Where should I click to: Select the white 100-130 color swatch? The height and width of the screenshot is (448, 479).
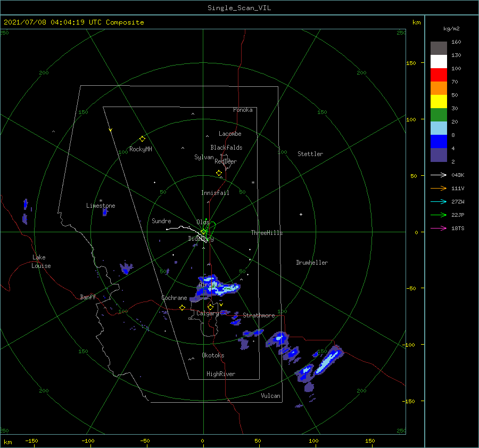click(439, 61)
